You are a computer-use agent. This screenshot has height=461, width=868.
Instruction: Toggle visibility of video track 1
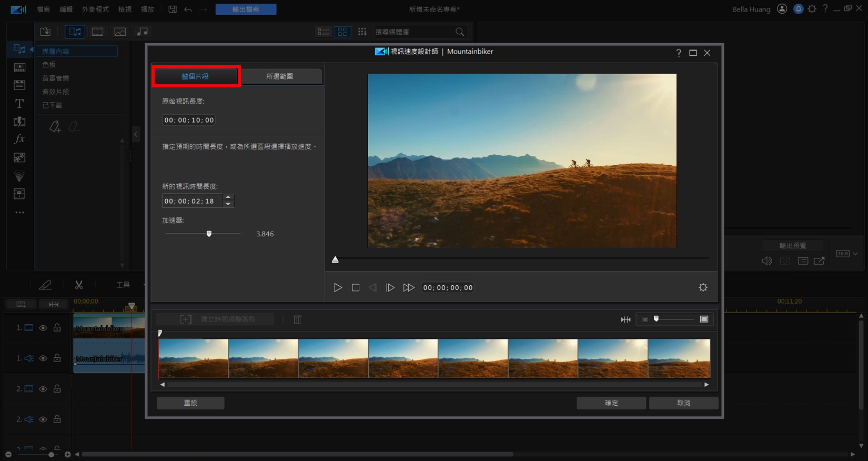pos(43,328)
